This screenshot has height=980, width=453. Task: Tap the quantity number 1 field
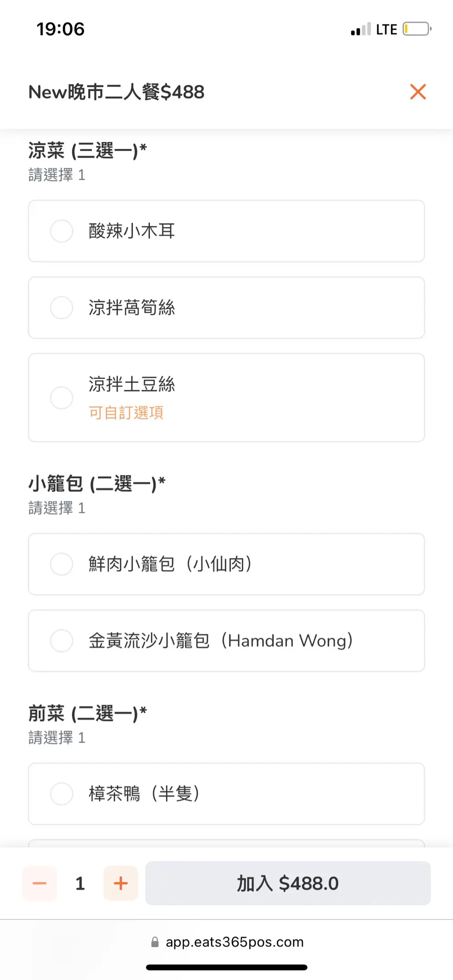(x=80, y=883)
